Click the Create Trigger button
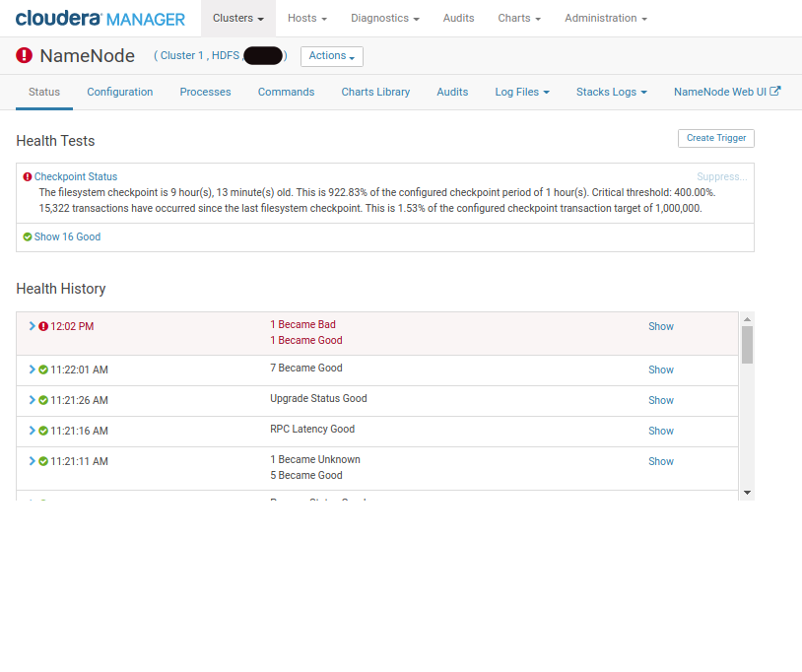 pyautogui.click(x=716, y=138)
